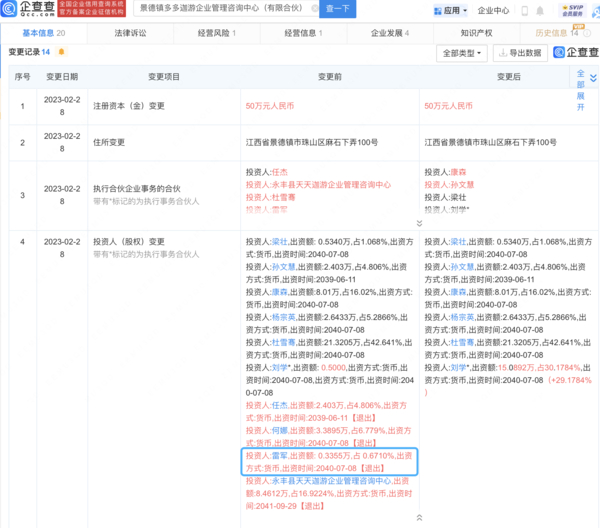Open 杨宗英 link in row 4 变更前
The image size is (600, 528).
(x=284, y=318)
